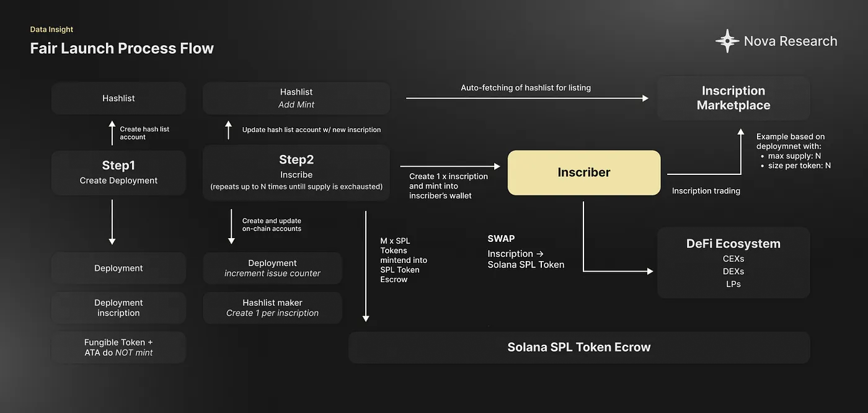Screen dimensions: 868x413
Task: Click the SWAP heading
Action: 501,238
